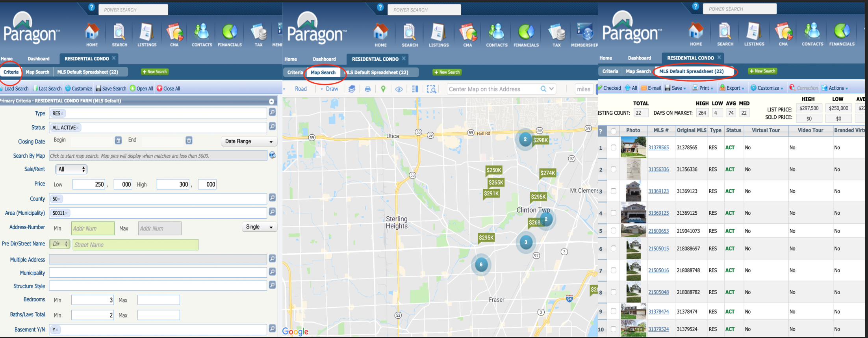
Task: Open the Dir pre-direction dropdown
Action: tap(60, 244)
